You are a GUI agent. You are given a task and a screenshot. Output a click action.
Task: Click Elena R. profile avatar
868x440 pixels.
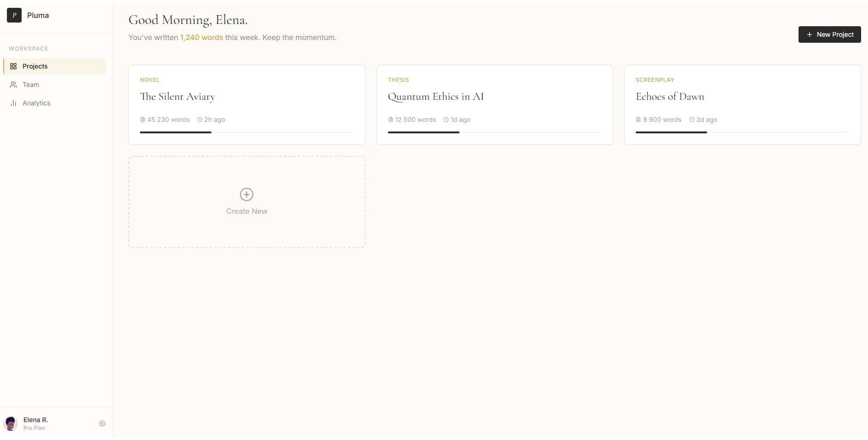(x=11, y=423)
